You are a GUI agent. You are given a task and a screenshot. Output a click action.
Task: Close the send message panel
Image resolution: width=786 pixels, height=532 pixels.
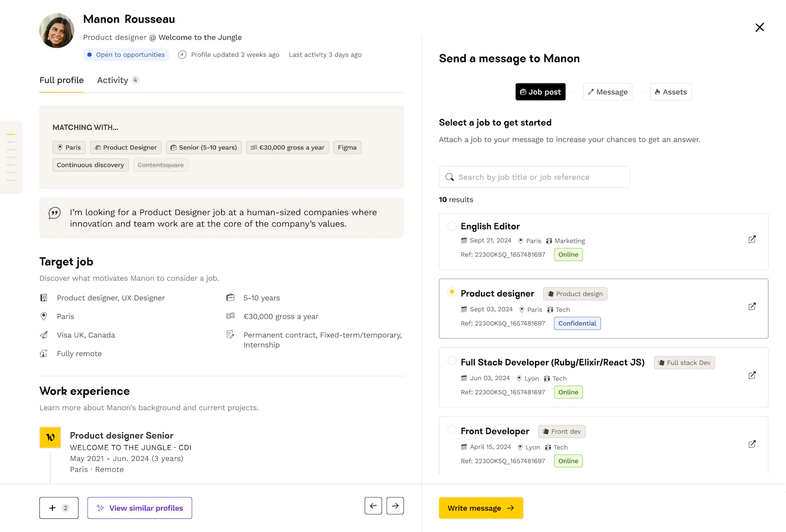[759, 27]
